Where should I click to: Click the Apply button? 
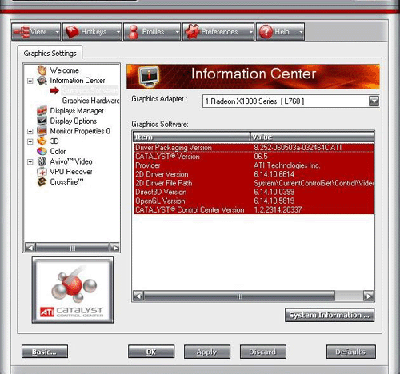(x=207, y=352)
